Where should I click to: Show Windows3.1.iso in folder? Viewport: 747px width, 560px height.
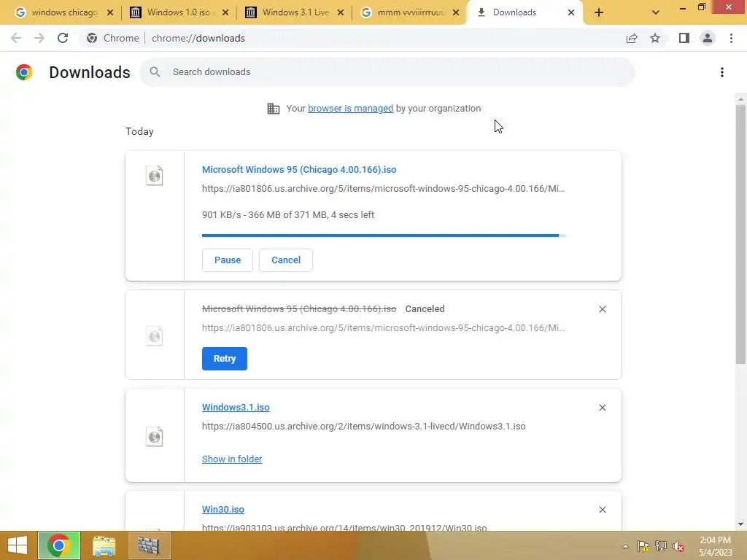[232, 459]
